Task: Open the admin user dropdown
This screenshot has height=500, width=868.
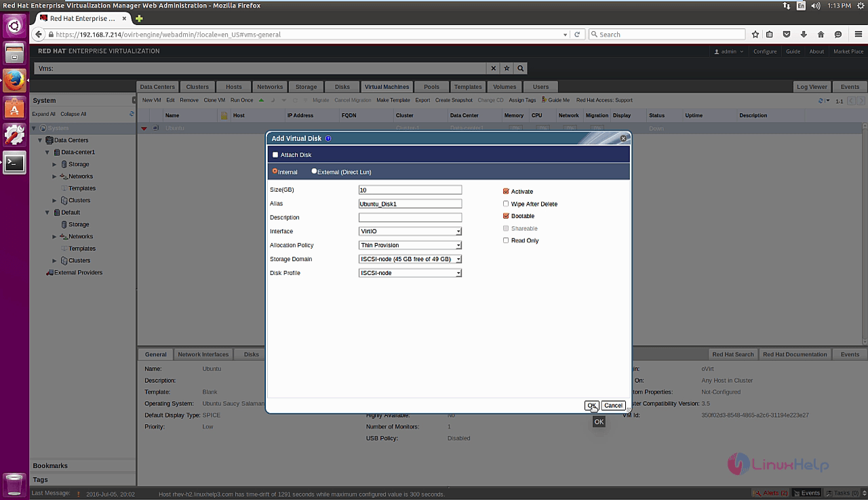Action: tap(729, 51)
